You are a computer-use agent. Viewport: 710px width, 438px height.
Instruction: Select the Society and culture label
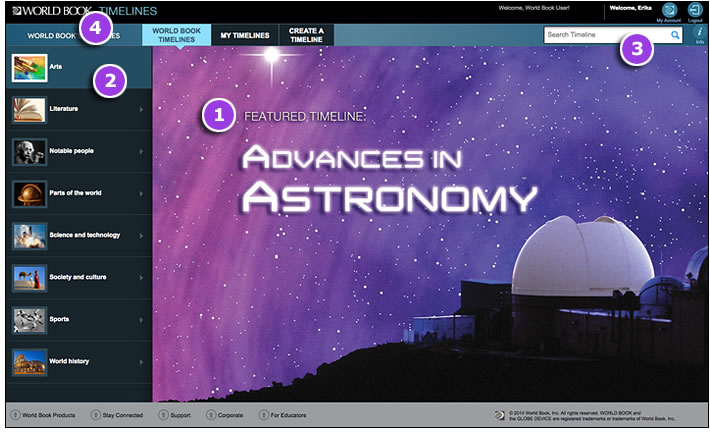78,277
